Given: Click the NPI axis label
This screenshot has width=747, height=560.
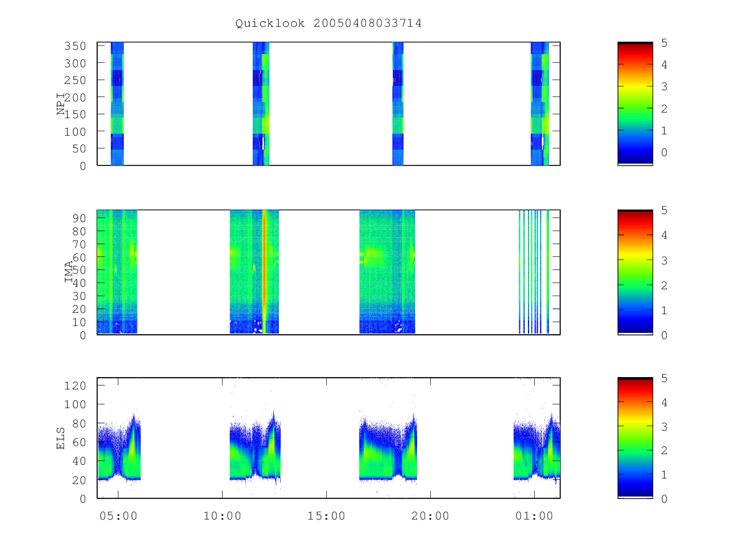Looking at the screenshot, I should [x=61, y=103].
